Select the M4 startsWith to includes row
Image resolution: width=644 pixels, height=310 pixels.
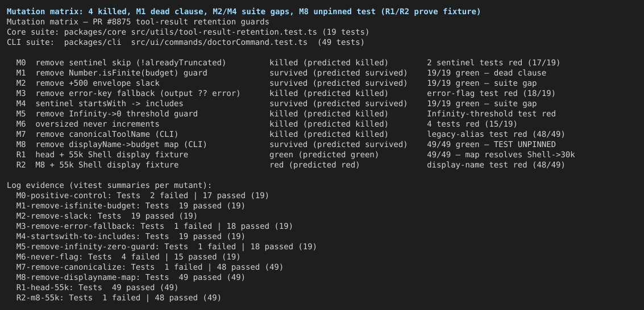tap(276, 104)
